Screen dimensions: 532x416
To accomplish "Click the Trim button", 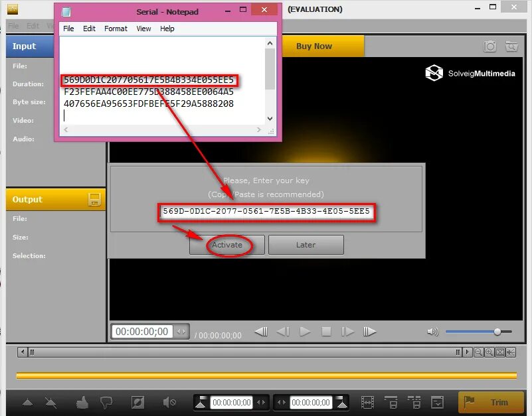I will pos(491,403).
